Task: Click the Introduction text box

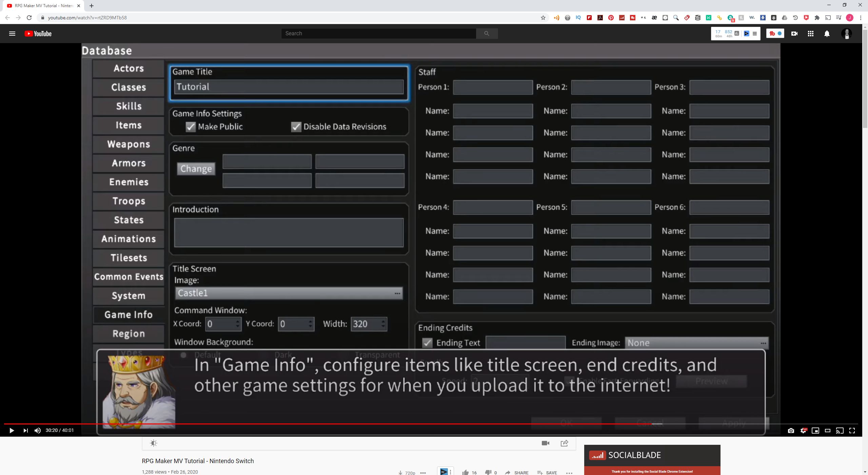Action: coord(289,233)
